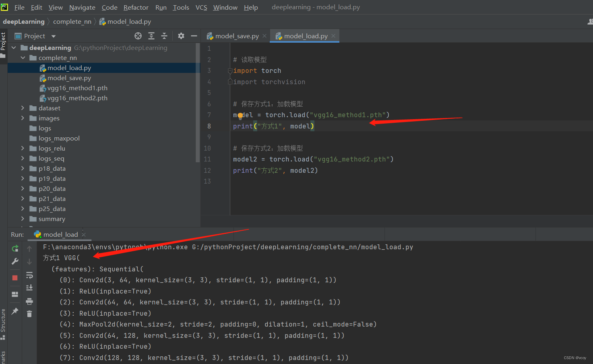Click the model_load.py path in console output
This screenshot has height=364, width=593.
(302, 247)
